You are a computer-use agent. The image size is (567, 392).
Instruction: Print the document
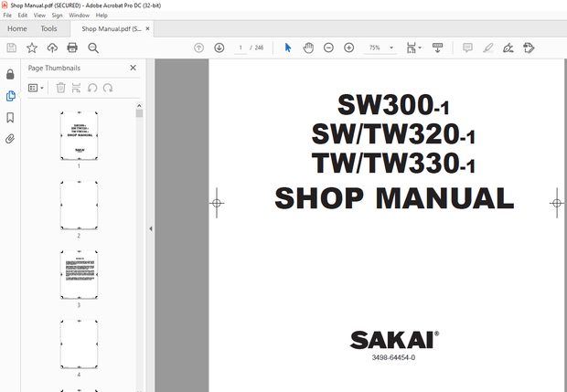coord(72,48)
